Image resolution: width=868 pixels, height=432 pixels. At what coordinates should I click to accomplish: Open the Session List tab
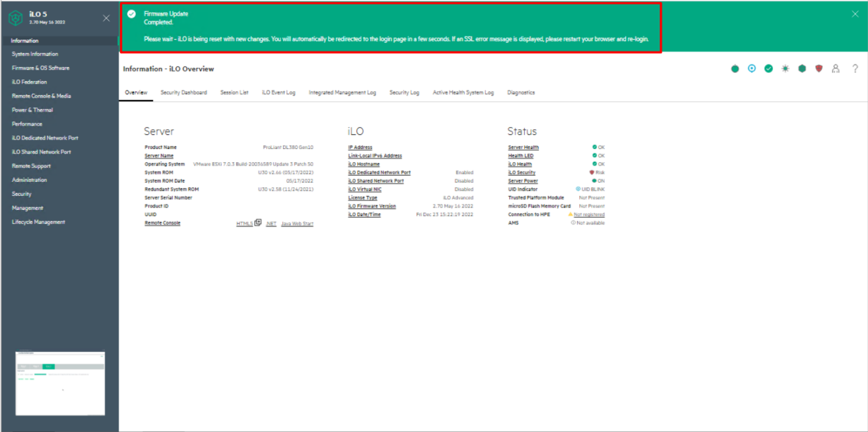click(x=234, y=93)
